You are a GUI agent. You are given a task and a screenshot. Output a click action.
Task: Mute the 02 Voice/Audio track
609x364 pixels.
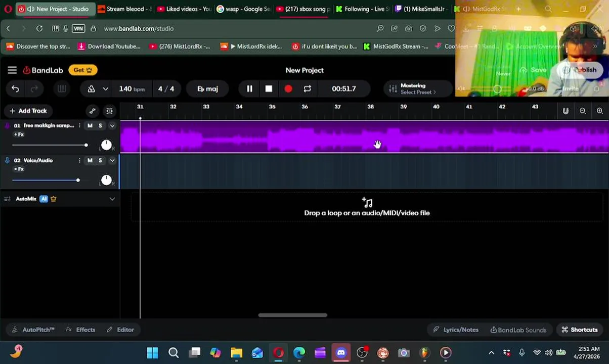(x=90, y=161)
